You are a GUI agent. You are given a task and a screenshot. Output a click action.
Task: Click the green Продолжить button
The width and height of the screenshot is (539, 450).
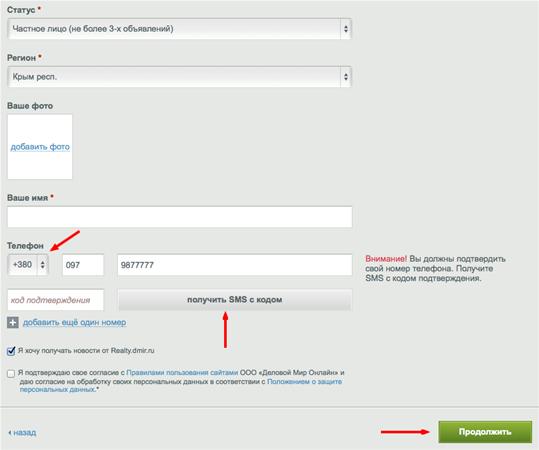tap(485, 432)
